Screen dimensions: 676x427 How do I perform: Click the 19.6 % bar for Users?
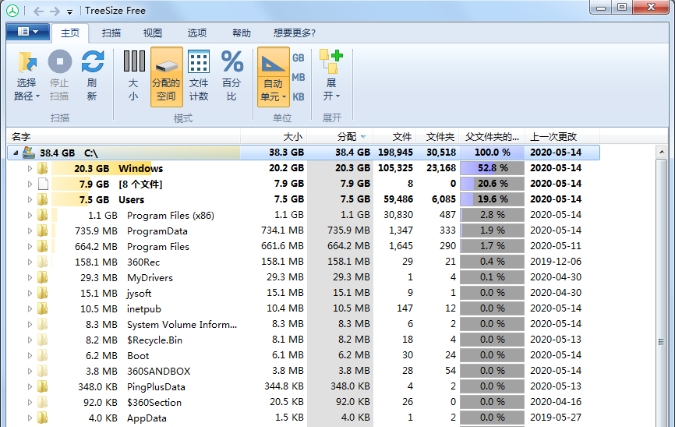(492, 199)
